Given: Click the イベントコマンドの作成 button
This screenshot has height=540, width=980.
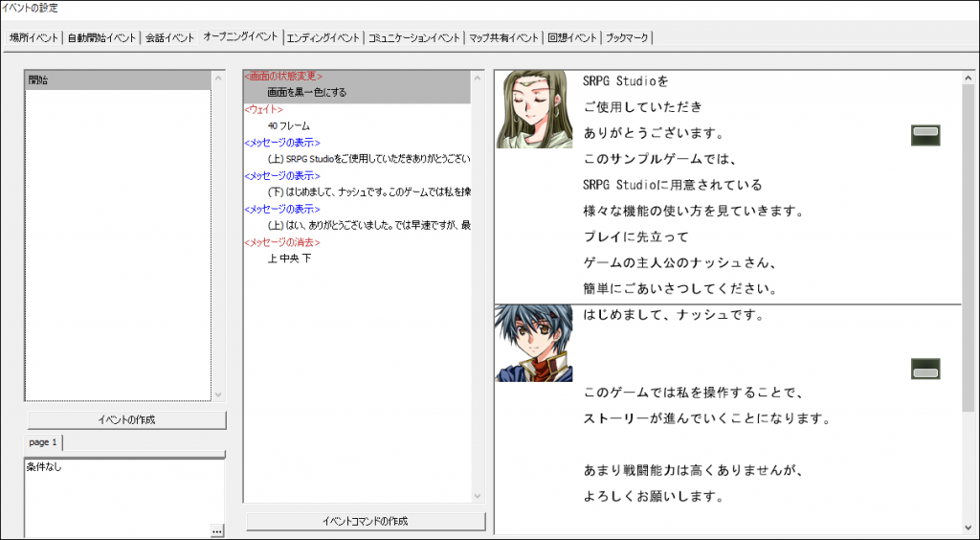Looking at the screenshot, I should [x=366, y=521].
